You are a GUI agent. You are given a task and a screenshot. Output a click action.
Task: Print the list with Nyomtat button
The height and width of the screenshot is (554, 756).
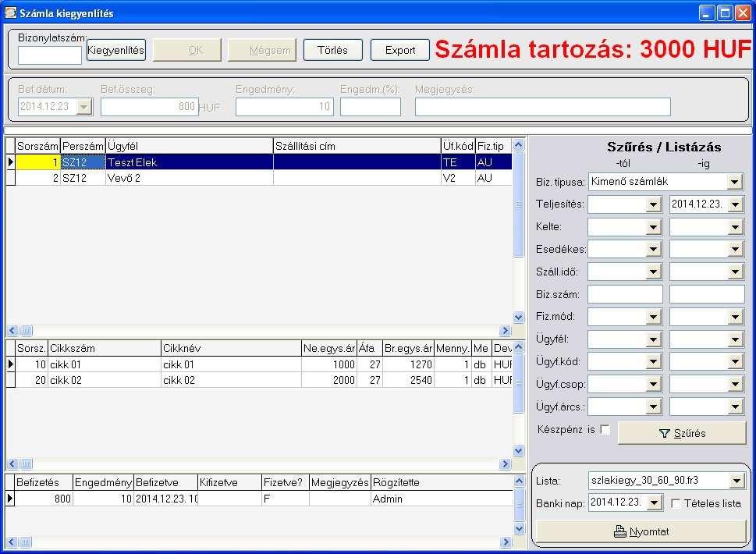point(641,531)
